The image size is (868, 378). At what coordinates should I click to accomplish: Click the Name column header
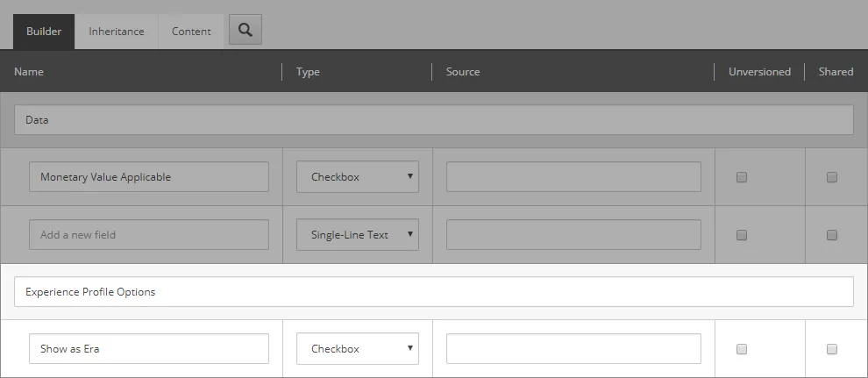click(29, 72)
